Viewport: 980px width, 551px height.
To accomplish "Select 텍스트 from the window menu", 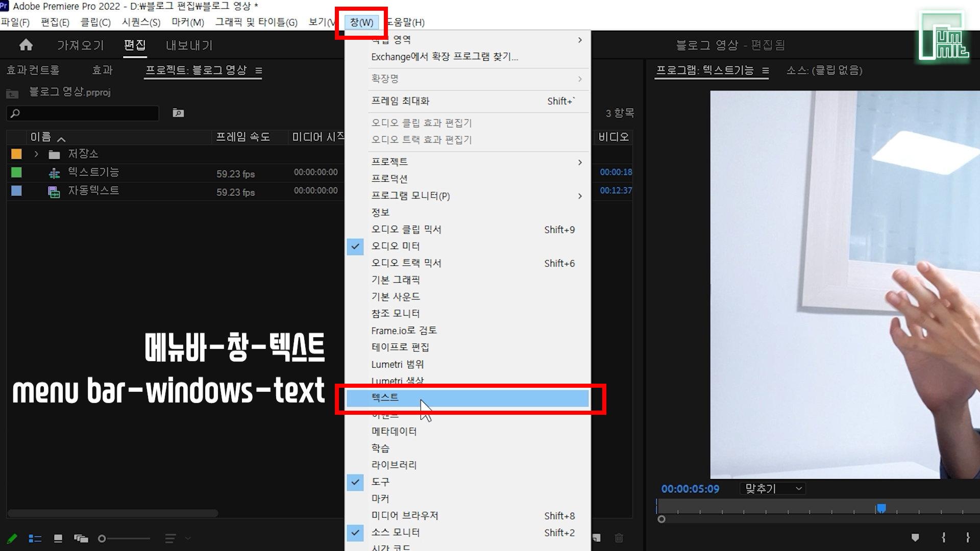I will [385, 398].
